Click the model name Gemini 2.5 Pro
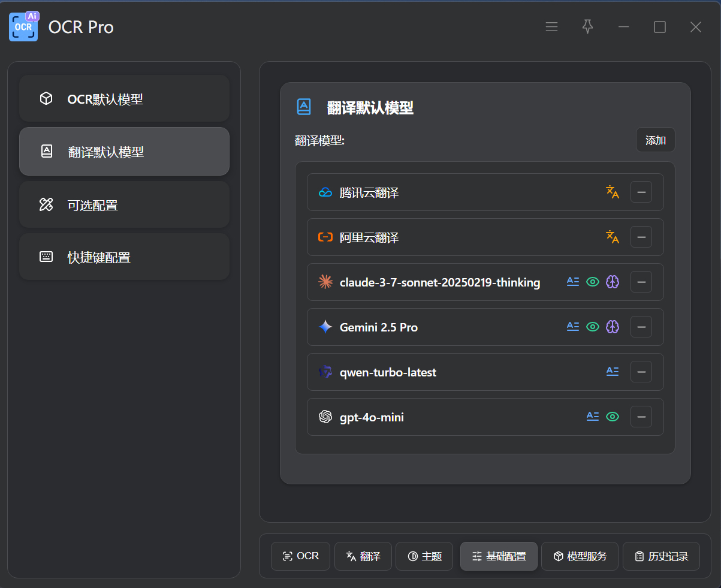Screen dimensions: 721x588 [379, 327]
